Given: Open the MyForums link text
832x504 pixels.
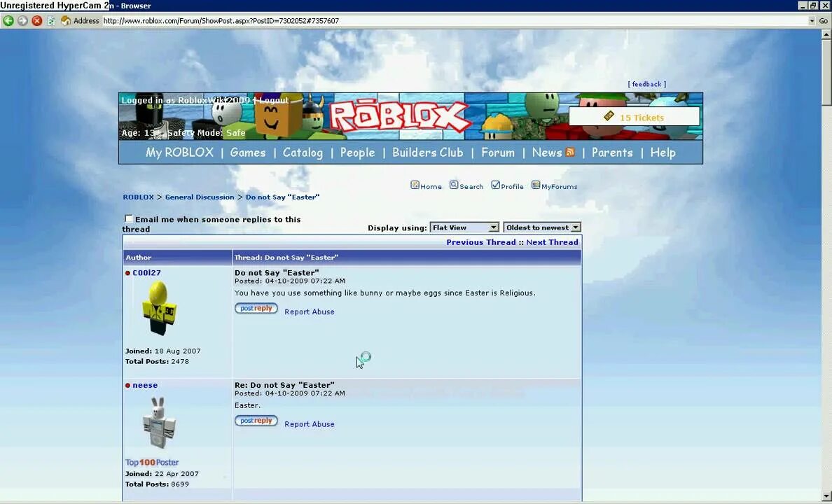Looking at the screenshot, I should click(560, 187).
